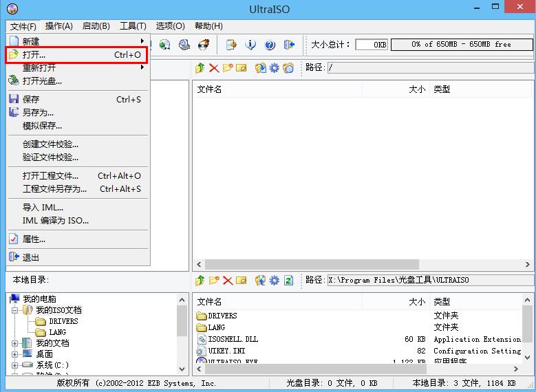The width and height of the screenshot is (536, 392).
Task: Click the up-folder arrow in upper pane toolbar
Action: coord(200,67)
